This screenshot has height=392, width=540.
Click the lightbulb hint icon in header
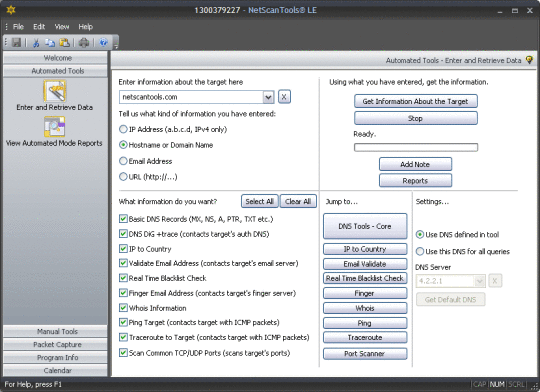529,60
